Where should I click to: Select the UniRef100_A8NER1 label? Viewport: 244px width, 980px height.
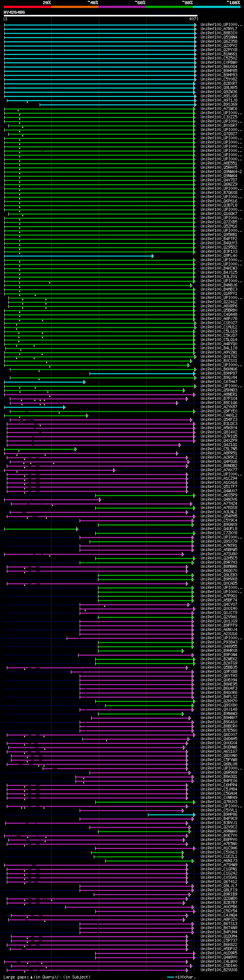219,394
